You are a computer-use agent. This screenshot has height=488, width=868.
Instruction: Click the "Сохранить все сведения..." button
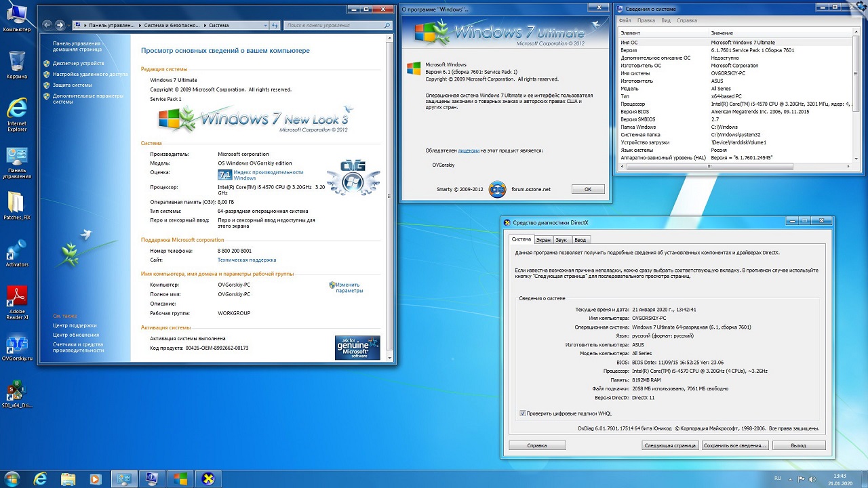[x=735, y=445]
